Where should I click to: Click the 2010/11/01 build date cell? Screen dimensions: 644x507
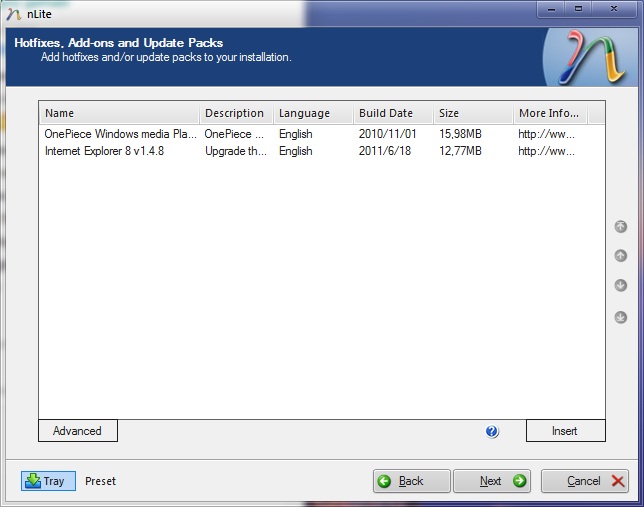point(387,134)
